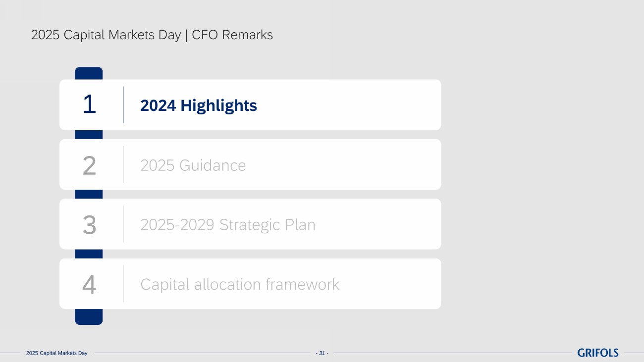Click the blue connector between cards 2 and 3
This screenshot has height=362, width=644.
tap(89, 194)
